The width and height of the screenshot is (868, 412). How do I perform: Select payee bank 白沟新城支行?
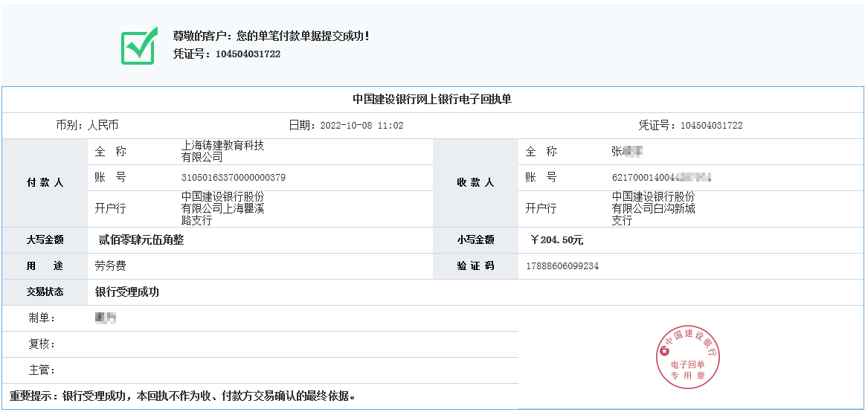[x=653, y=209]
